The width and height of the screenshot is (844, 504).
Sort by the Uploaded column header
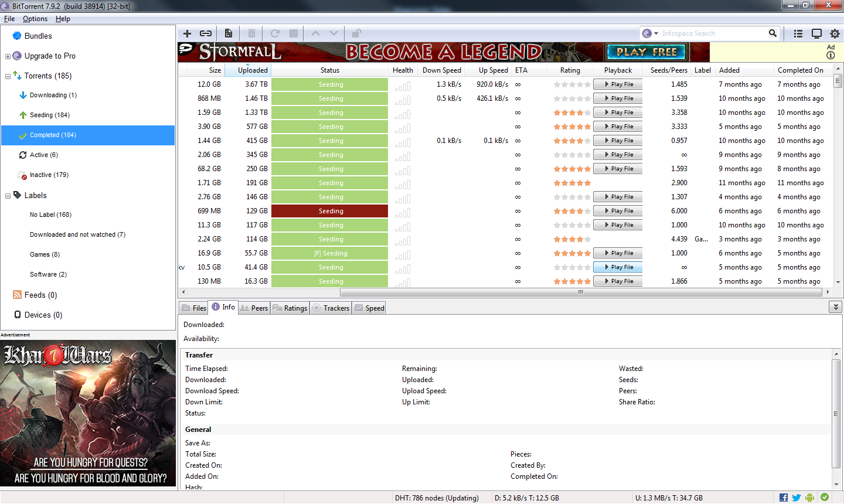point(247,70)
